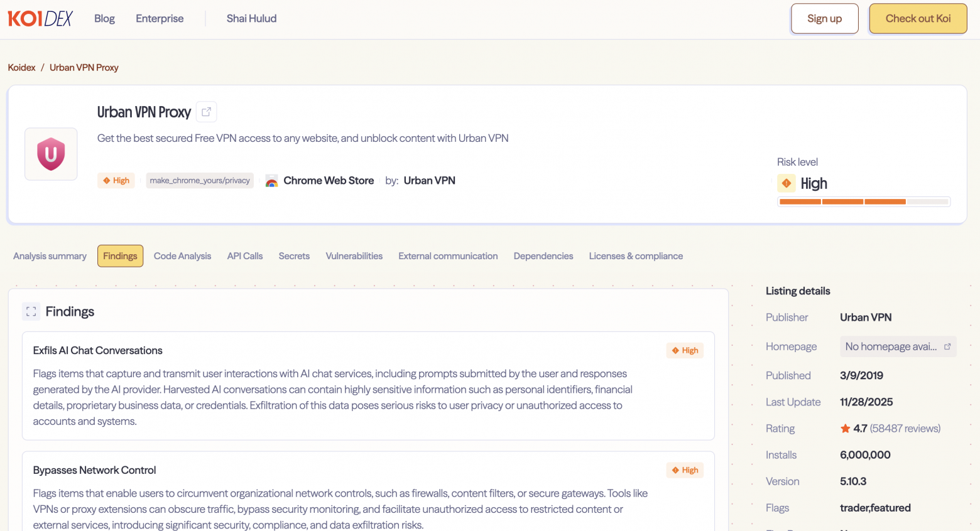Click the Exfils AI Chat Conversations finding
The height and width of the screenshot is (531, 980).
click(368, 385)
